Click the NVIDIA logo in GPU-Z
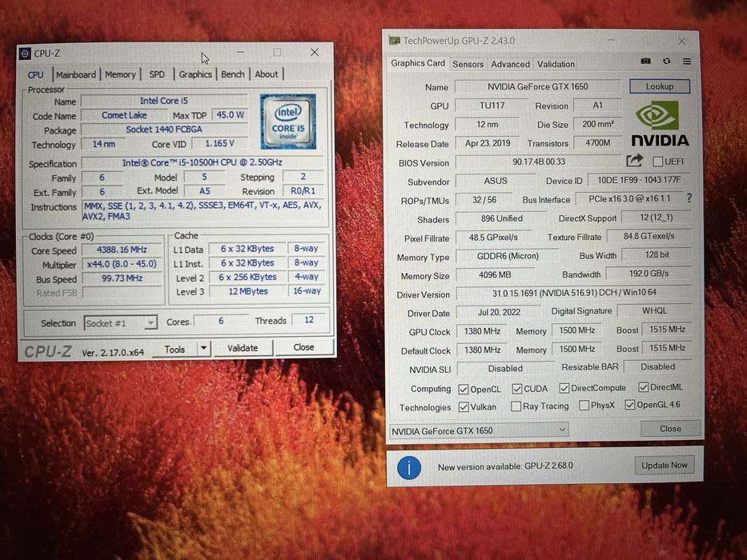This screenshot has width=747, height=560. coord(660,125)
